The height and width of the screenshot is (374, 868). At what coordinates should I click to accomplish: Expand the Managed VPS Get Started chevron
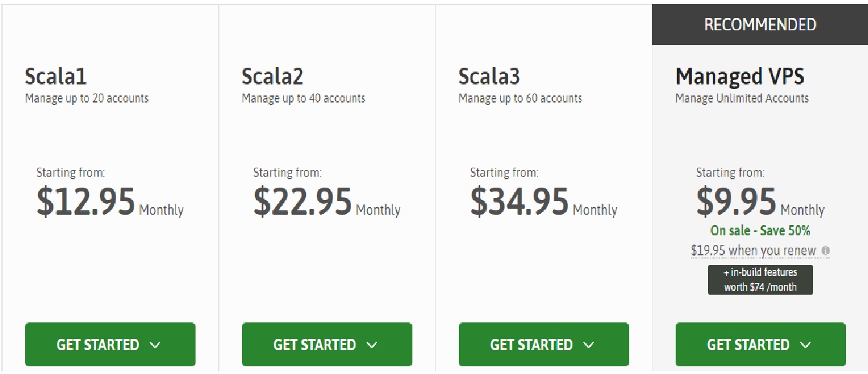(805, 345)
